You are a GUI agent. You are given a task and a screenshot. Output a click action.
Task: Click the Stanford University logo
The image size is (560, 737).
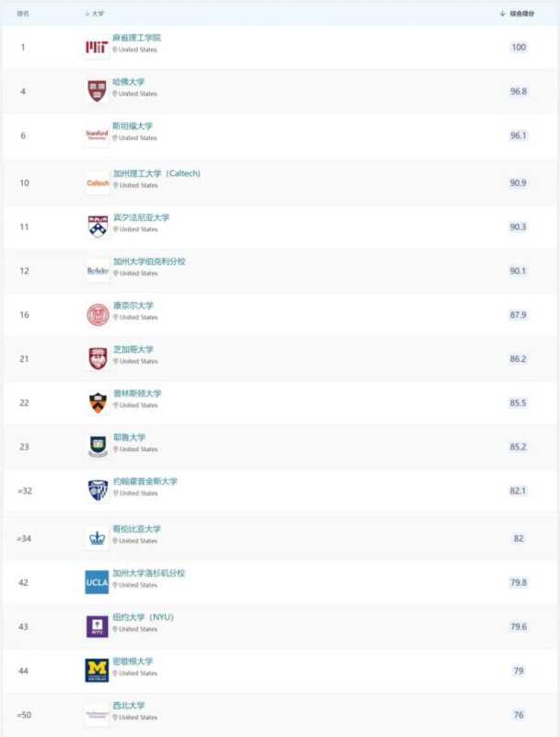(97, 135)
